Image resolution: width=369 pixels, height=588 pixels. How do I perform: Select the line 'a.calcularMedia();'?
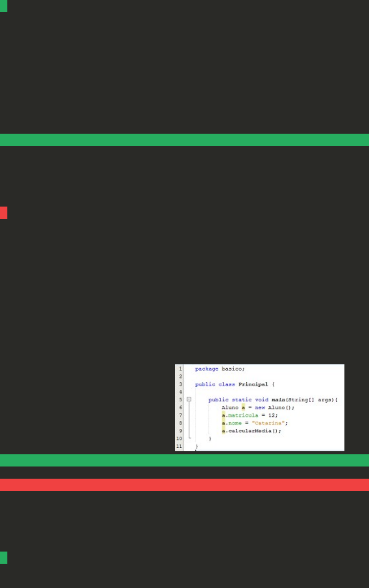pyautogui.click(x=251, y=431)
